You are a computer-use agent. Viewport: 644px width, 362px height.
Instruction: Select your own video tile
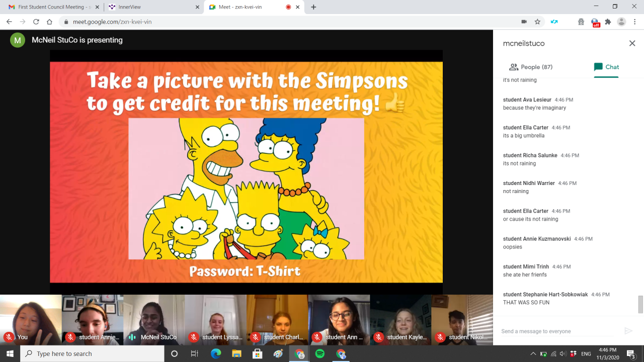click(x=31, y=320)
